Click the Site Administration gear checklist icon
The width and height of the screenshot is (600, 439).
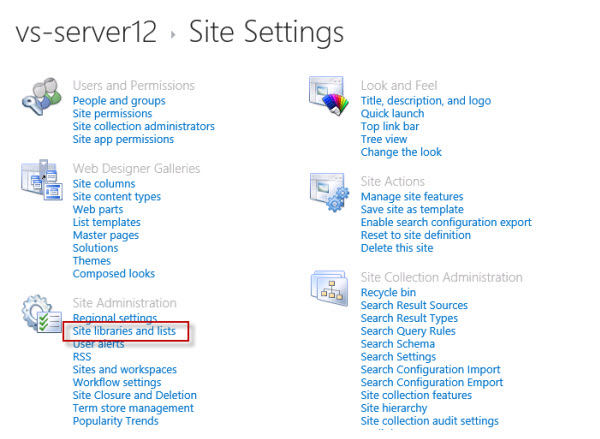pos(41,313)
